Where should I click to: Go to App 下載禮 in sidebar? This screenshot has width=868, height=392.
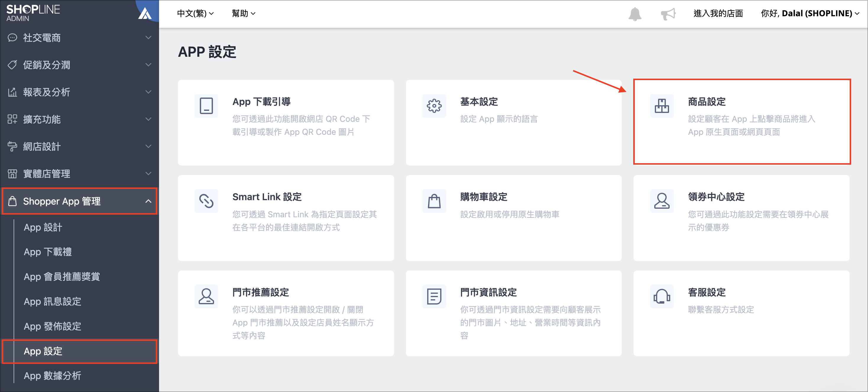[48, 252]
